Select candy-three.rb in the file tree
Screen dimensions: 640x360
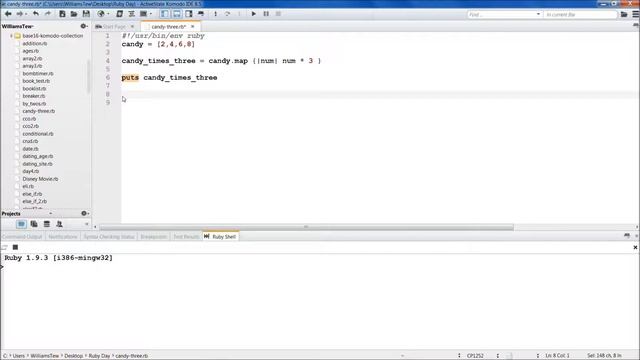pos(38,111)
